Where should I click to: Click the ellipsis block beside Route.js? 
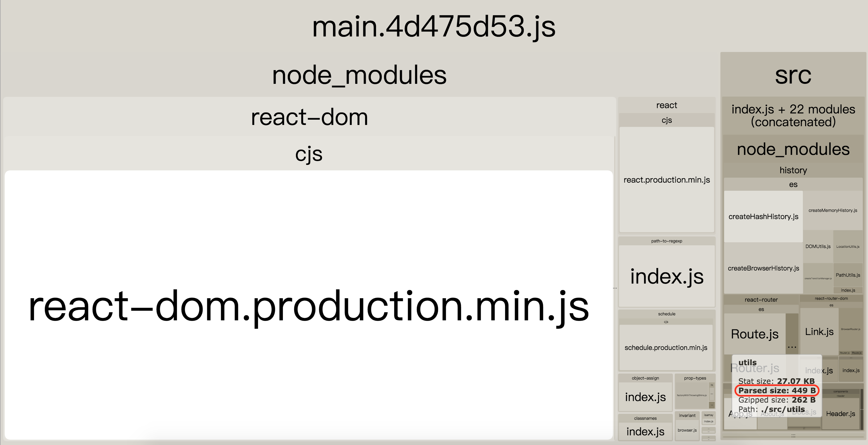(x=792, y=347)
